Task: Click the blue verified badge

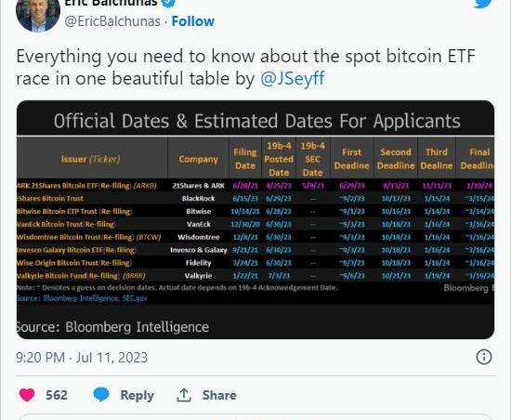Action: tap(168, 4)
